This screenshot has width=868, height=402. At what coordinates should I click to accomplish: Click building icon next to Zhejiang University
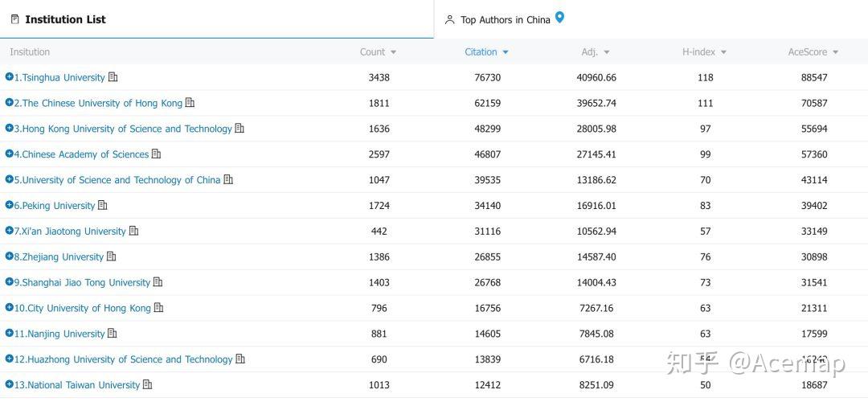pyautogui.click(x=112, y=257)
